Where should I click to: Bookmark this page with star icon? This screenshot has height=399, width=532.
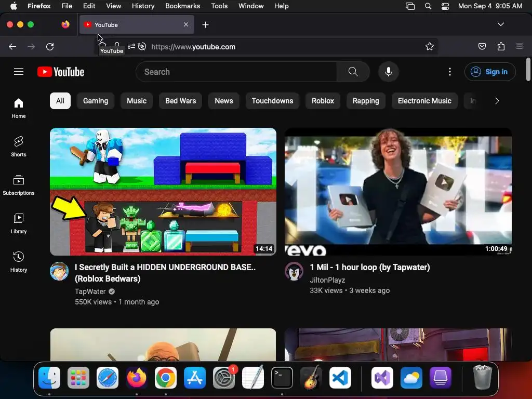(x=429, y=46)
